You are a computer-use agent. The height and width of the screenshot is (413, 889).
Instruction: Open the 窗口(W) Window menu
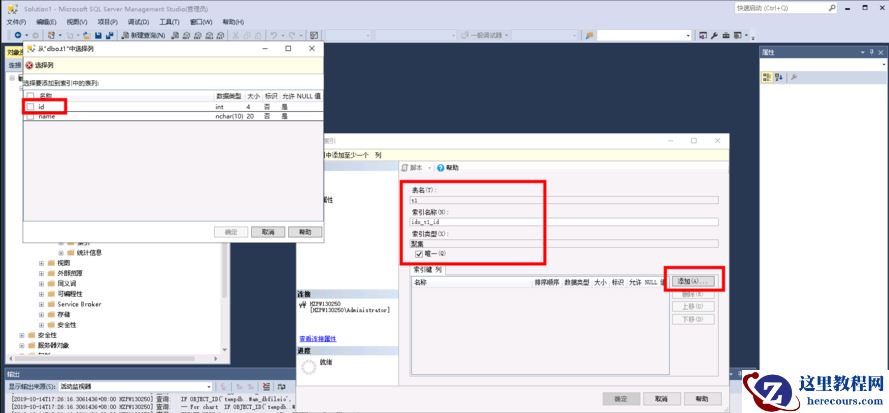pyautogui.click(x=201, y=22)
